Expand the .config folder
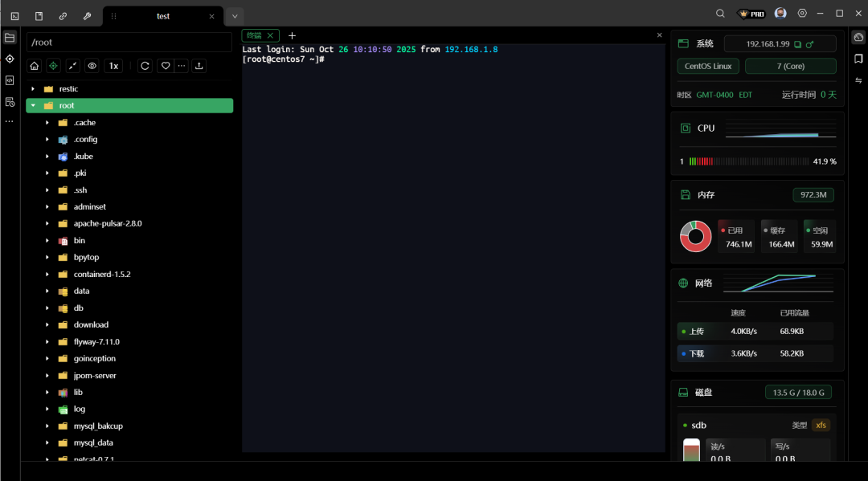868x481 pixels. pyautogui.click(x=47, y=140)
